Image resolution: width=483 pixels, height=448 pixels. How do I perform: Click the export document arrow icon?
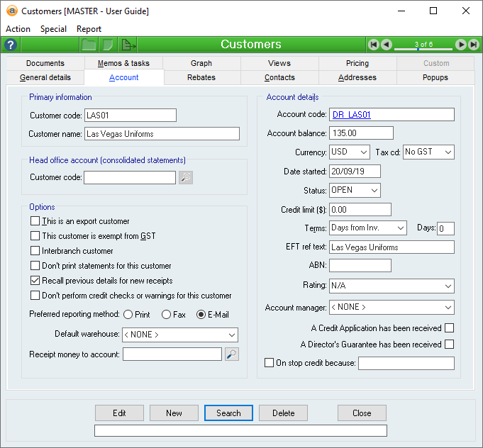[x=128, y=45]
